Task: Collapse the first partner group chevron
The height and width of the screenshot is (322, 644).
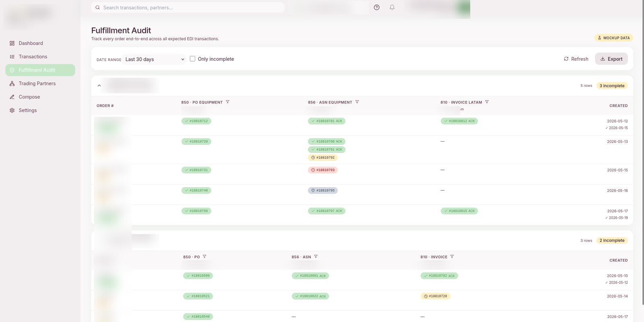Action: 99,86
